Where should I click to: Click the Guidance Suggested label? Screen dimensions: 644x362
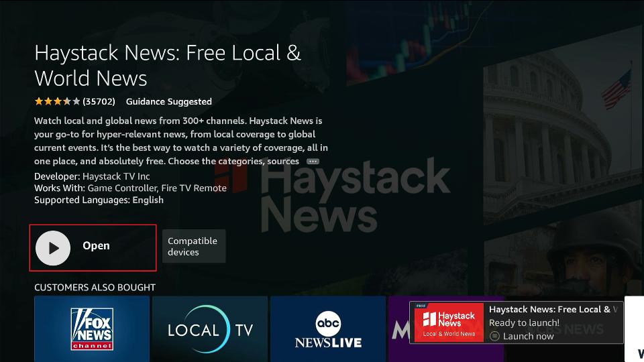coord(169,101)
